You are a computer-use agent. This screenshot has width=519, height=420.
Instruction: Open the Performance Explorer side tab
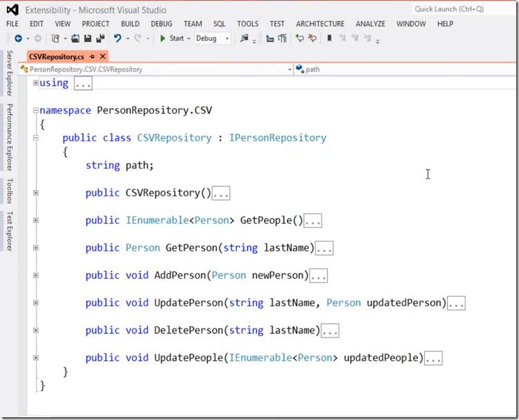click(10, 137)
